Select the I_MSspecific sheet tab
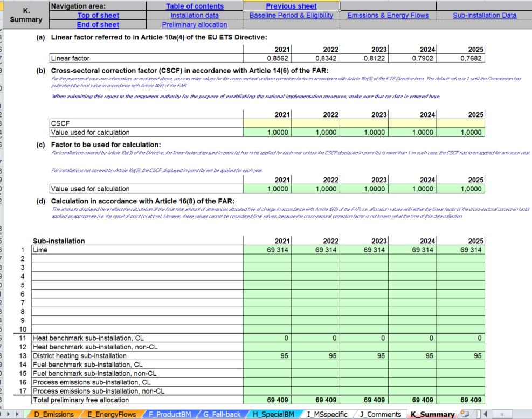The width and height of the screenshot is (532, 419). pos(327,414)
